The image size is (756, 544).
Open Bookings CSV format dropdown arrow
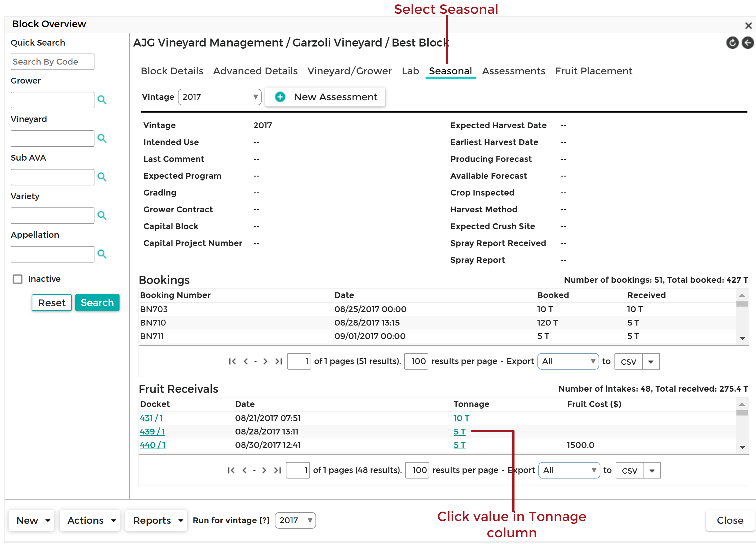pyautogui.click(x=651, y=361)
